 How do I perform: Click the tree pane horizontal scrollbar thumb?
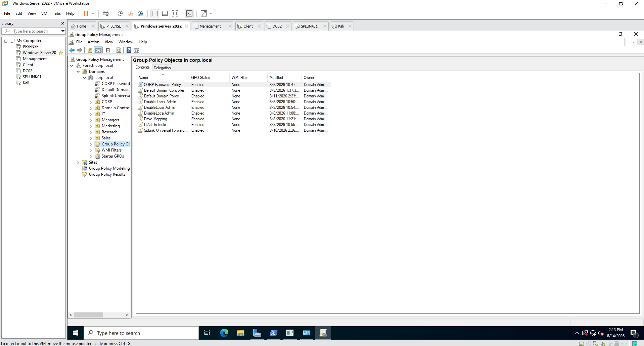pyautogui.click(x=88, y=315)
